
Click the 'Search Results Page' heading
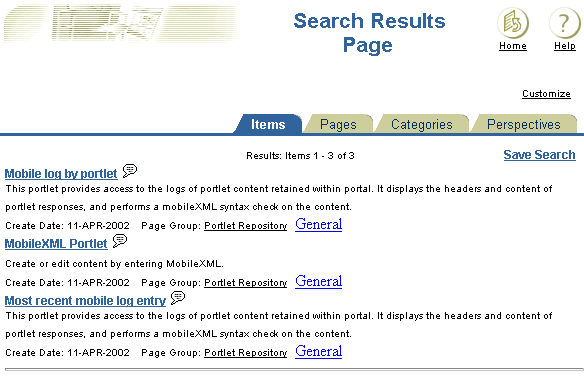coord(369,33)
